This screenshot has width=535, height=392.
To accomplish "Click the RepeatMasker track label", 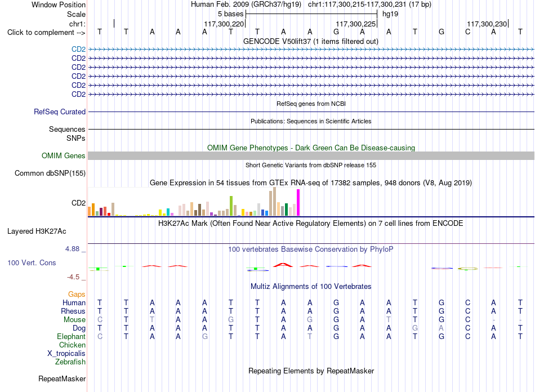I will pos(62,378).
